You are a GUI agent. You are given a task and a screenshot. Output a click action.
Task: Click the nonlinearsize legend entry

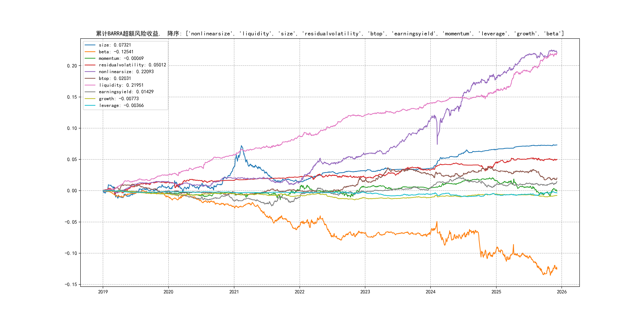pyautogui.click(x=126, y=72)
